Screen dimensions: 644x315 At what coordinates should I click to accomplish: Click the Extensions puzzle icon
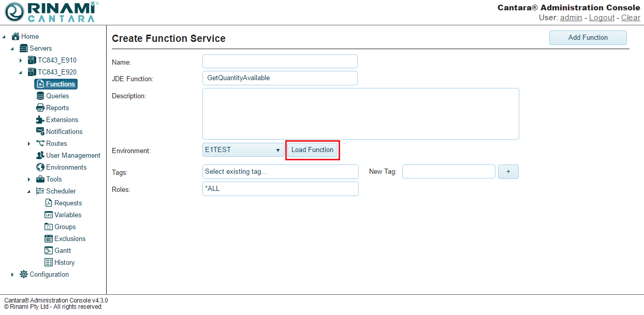coord(40,119)
